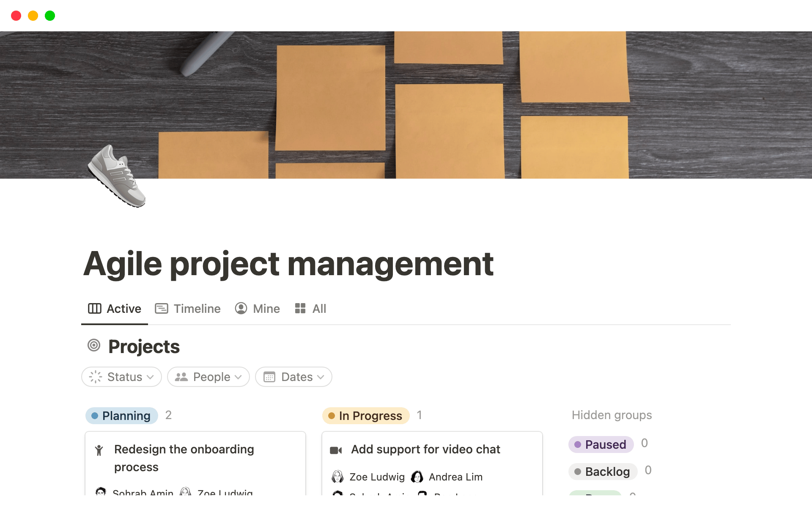Open the Projects heading link
The width and height of the screenshot is (812, 508).
coord(144,346)
